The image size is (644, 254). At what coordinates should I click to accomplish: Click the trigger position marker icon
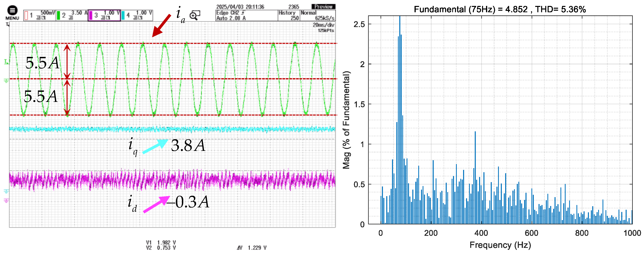(x=8, y=24)
